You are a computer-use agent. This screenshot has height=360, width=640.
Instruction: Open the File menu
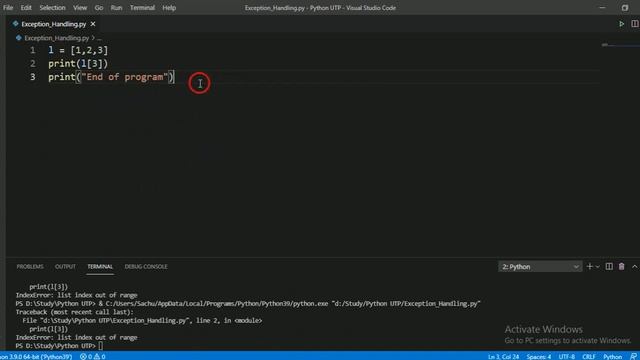click(x=8, y=8)
